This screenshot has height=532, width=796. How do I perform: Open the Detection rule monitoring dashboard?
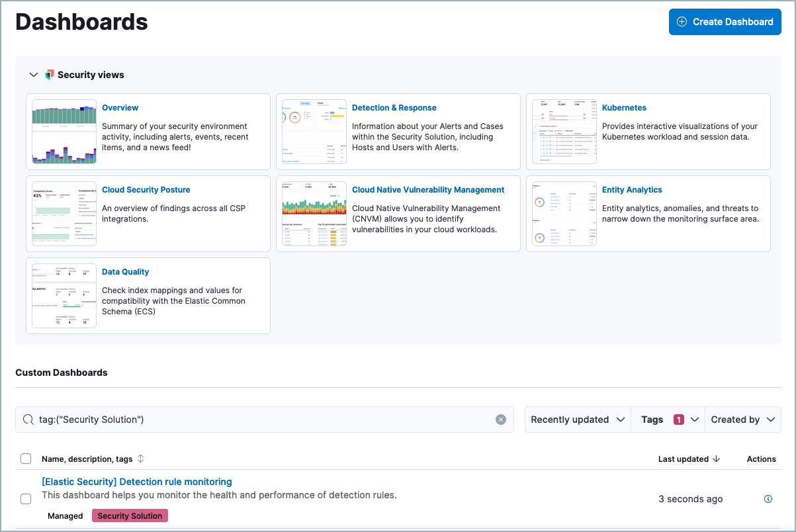tap(136, 481)
